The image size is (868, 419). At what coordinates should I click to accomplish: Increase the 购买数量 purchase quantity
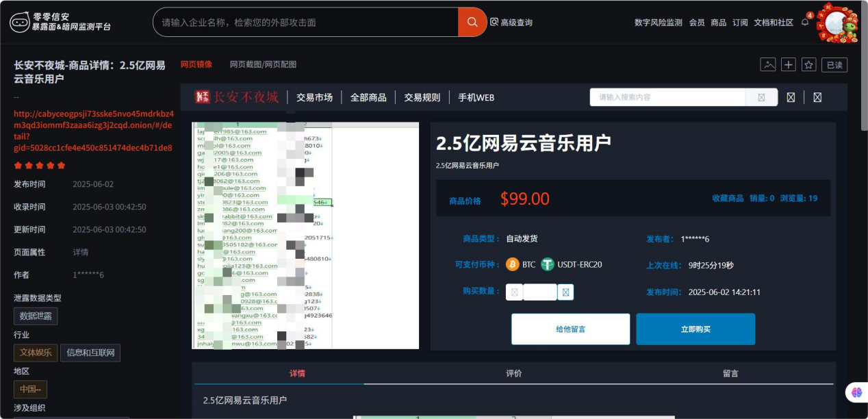tap(565, 292)
